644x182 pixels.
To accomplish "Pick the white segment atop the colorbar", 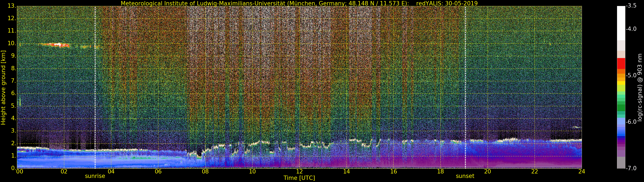I will coord(621,23).
